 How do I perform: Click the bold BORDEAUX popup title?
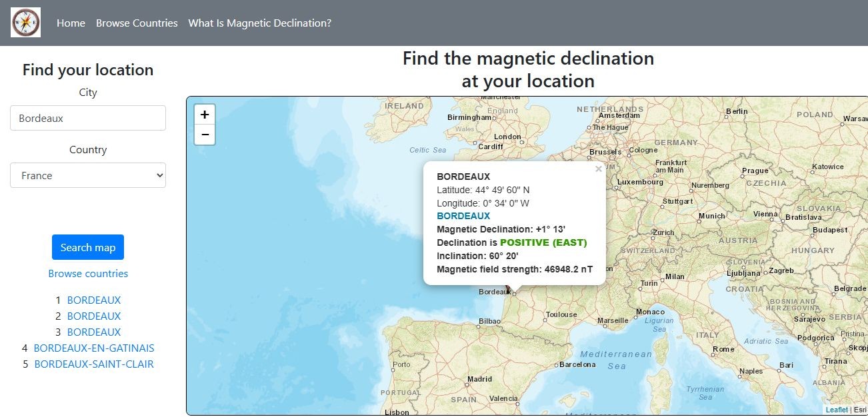point(463,177)
